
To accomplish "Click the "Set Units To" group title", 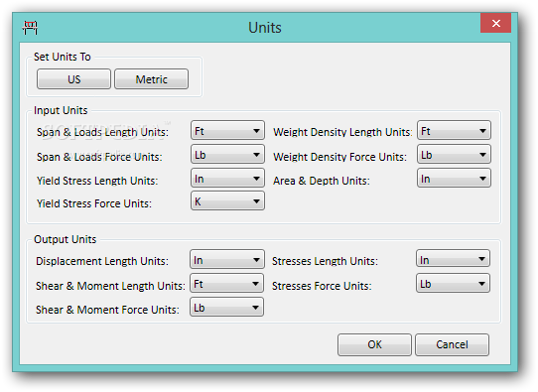I will point(63,57).
